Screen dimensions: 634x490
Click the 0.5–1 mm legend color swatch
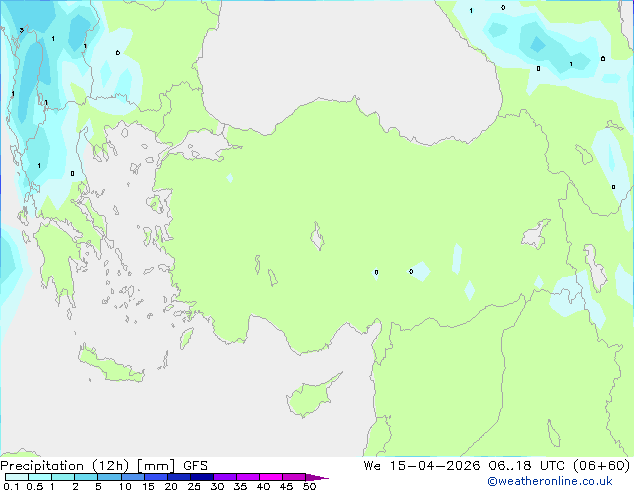pos(40,477)
